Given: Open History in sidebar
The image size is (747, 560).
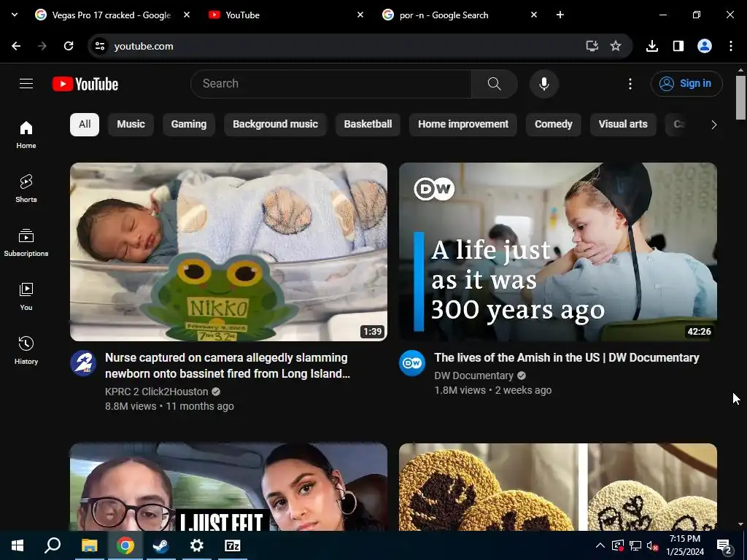Looking at the screenshot, I should (26, 350).
